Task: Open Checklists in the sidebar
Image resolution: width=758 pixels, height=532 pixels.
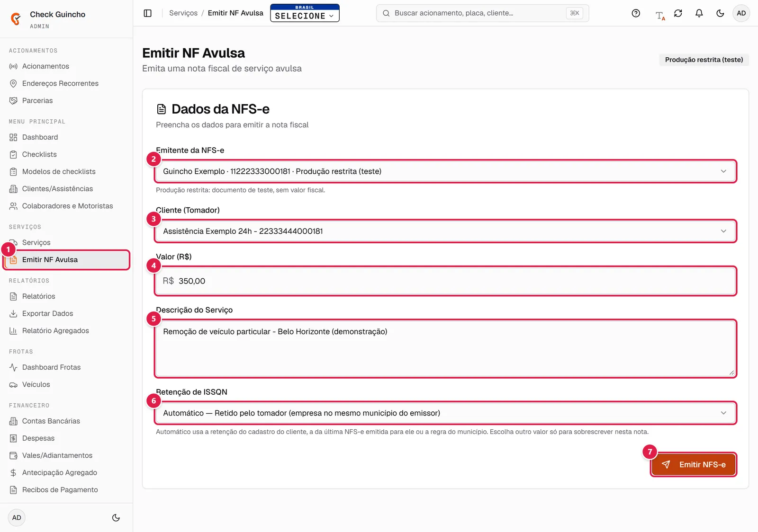Action: [66, 154]
